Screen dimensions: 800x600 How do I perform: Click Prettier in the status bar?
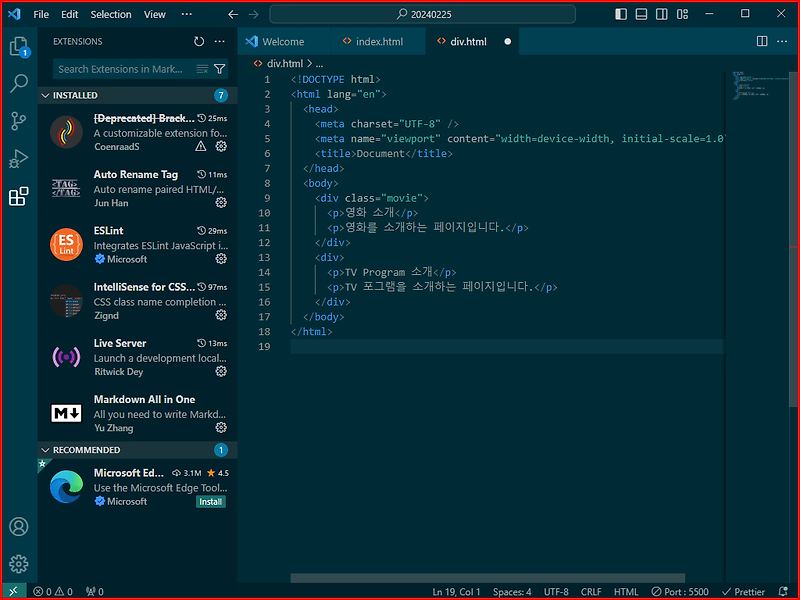tap(747, 591)
